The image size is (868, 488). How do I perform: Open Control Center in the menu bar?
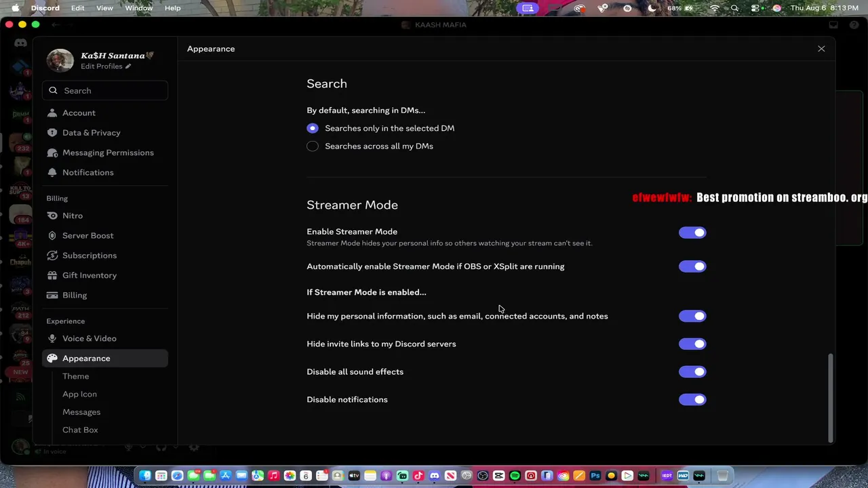tap(755, 8)
